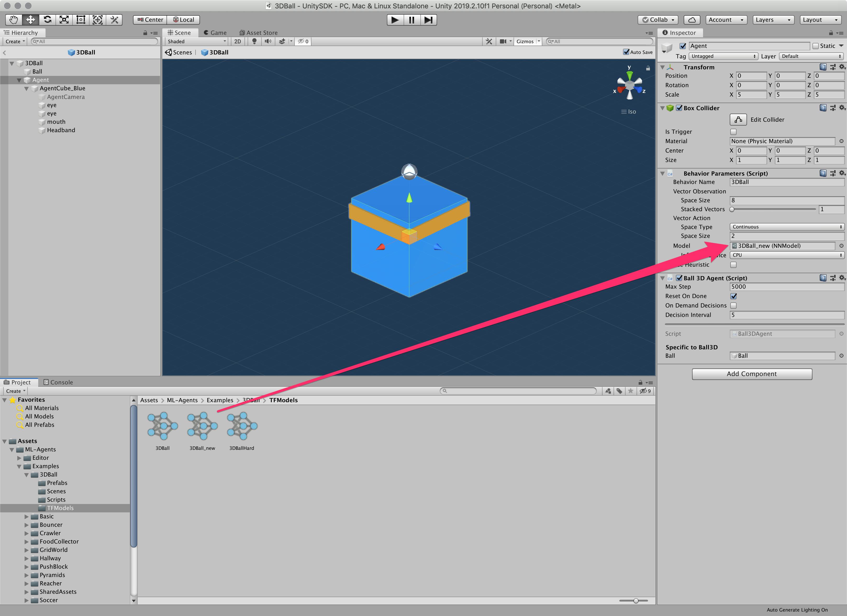Open cloud services icon
The width and height of the screenshot is (847, 616).
(x=692, y=20)
